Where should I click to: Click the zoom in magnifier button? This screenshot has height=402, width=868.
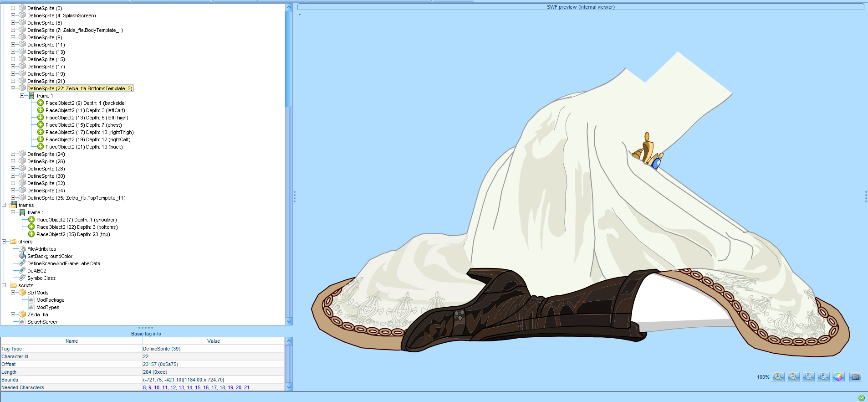(778, 377)
